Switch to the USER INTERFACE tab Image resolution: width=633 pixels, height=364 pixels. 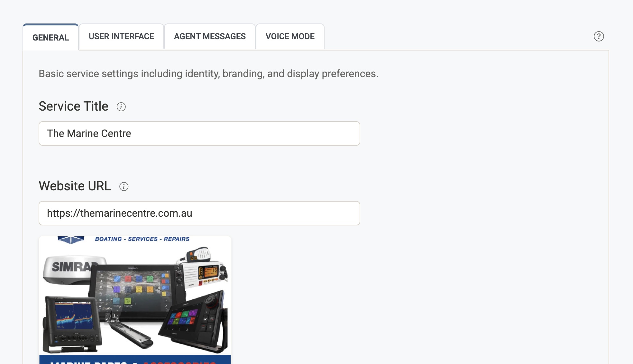(x=121, y=36)
